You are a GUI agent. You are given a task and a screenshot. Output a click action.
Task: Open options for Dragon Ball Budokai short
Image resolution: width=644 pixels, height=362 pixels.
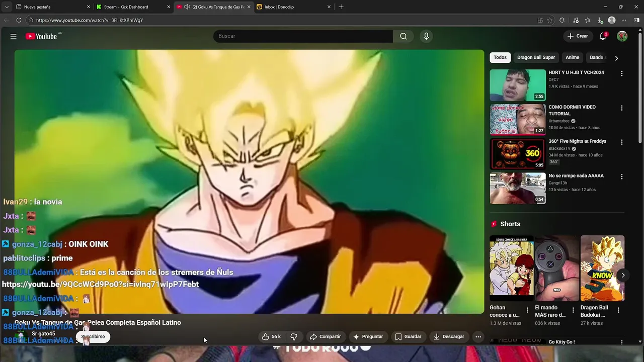pos(618,310)
